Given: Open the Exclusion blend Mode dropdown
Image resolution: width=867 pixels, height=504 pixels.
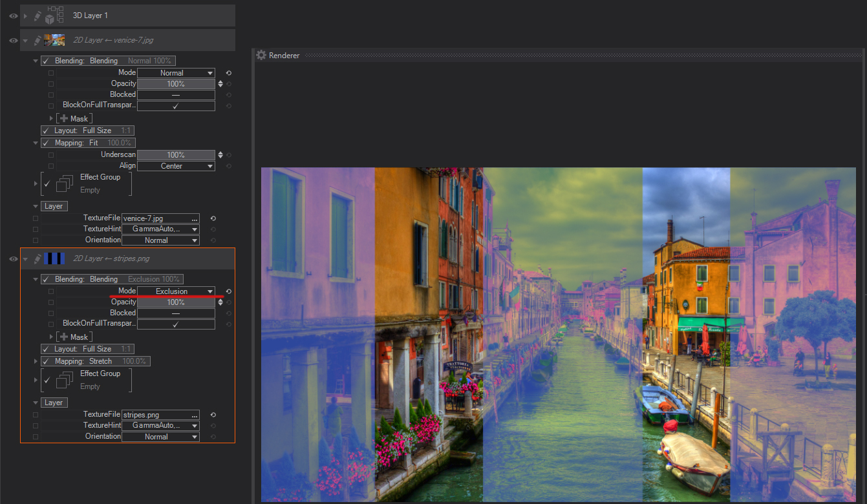Looking at the screenshot, I should (176, 291).
